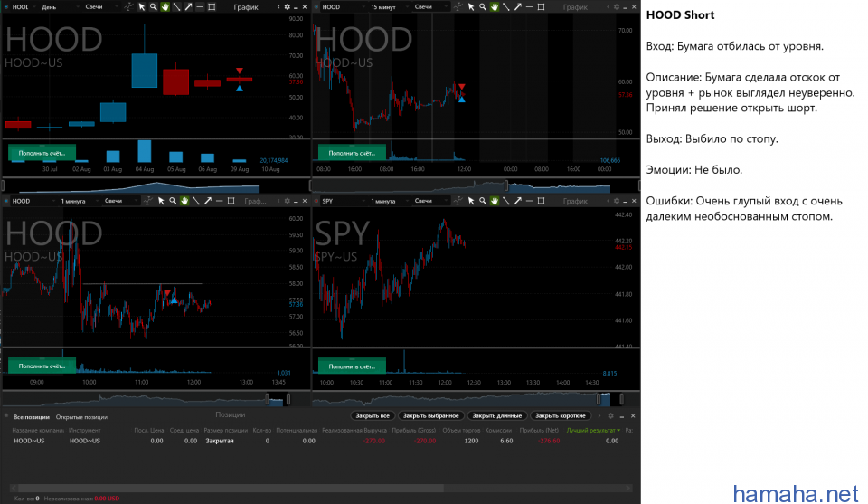Open indicators icon in HOOD daily chart
868x504 pixels.
[128, 7]
